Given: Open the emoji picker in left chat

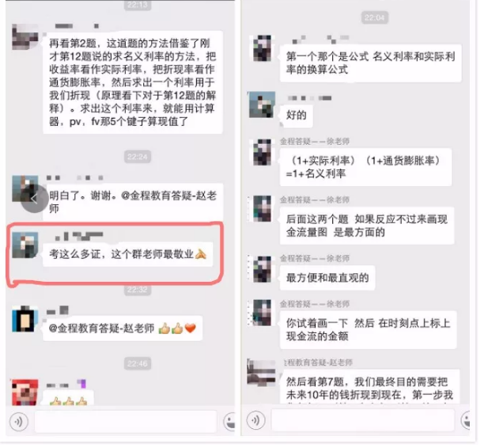Looking at the screenshot, I should click(230, 422).
